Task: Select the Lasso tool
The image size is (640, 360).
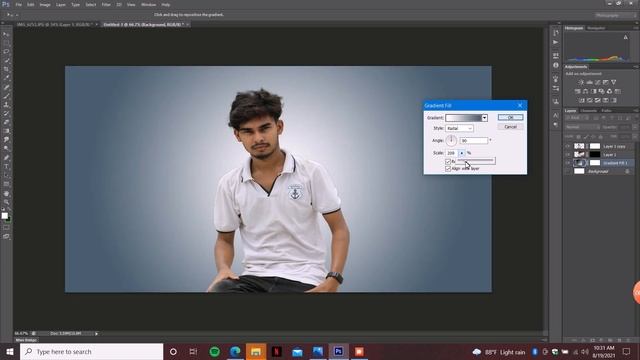Action: tap(6, 52)
